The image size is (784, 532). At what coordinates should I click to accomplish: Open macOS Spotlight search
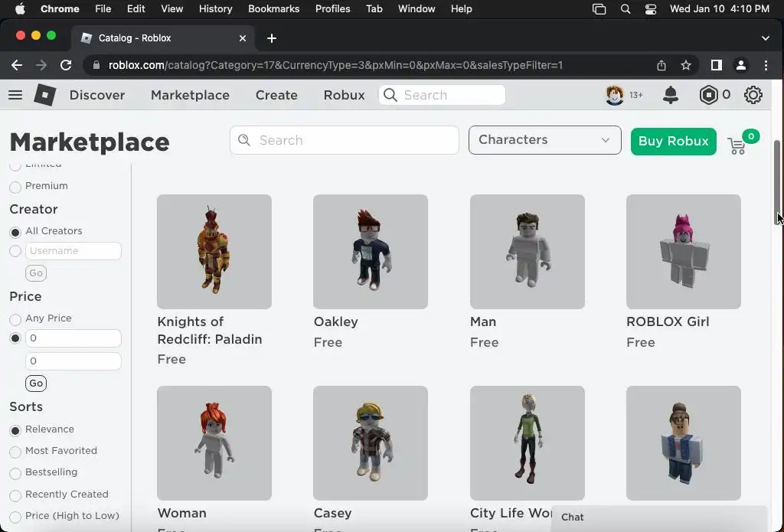tap(625, 9)
